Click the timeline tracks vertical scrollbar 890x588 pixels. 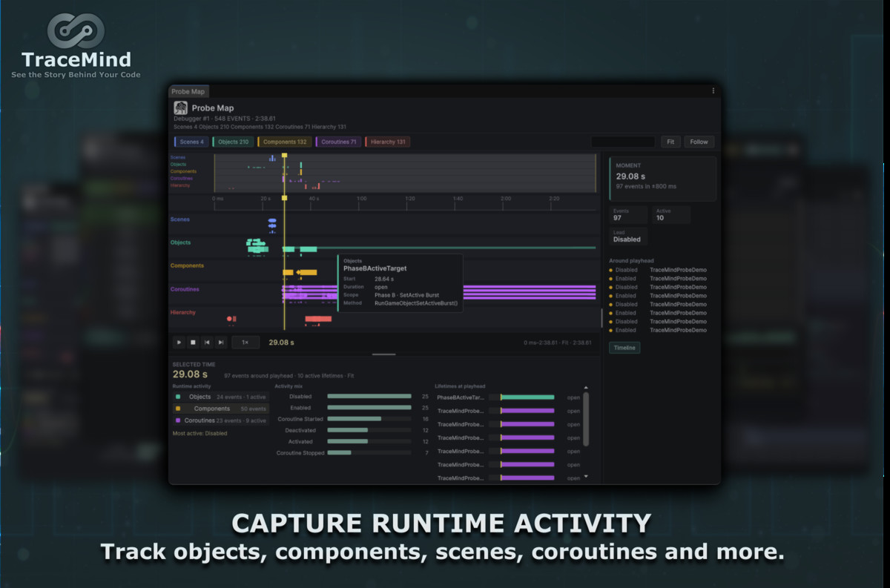601,318
